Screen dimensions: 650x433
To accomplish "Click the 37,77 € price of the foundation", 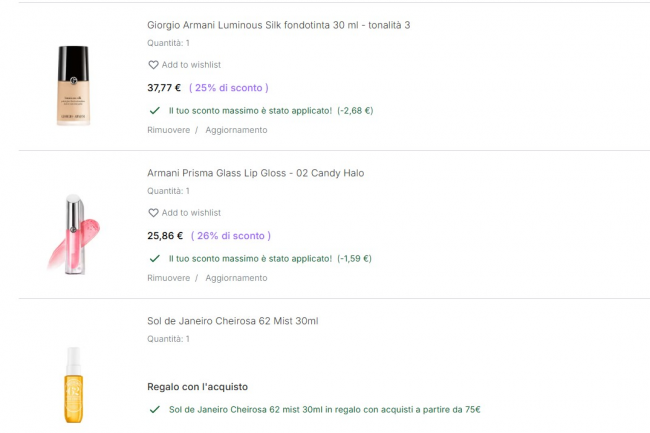I will coord(164,88).
